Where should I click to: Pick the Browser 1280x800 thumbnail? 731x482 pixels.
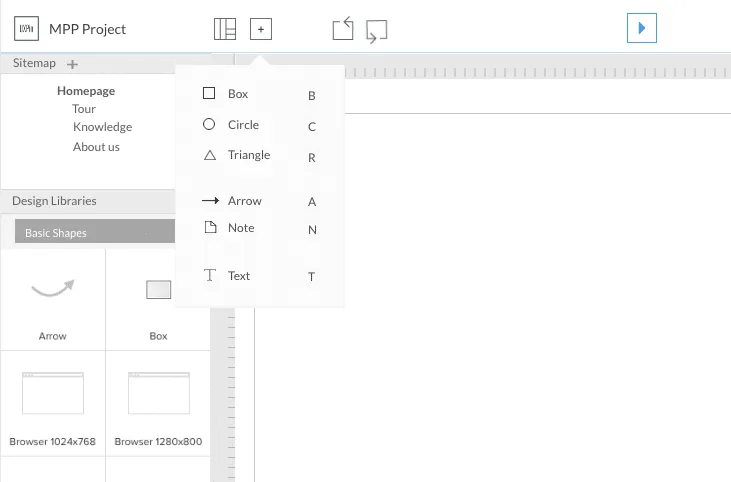159,393
